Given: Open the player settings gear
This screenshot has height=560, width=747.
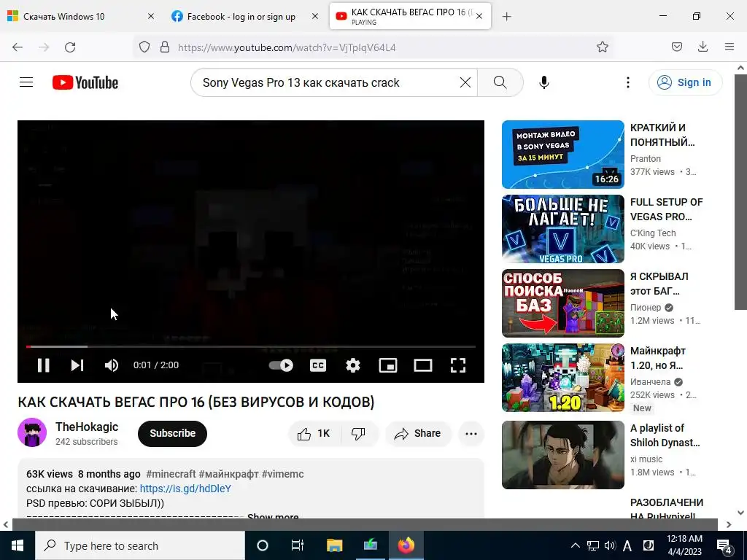Looking at the screenshot, I should coord(353,365).
